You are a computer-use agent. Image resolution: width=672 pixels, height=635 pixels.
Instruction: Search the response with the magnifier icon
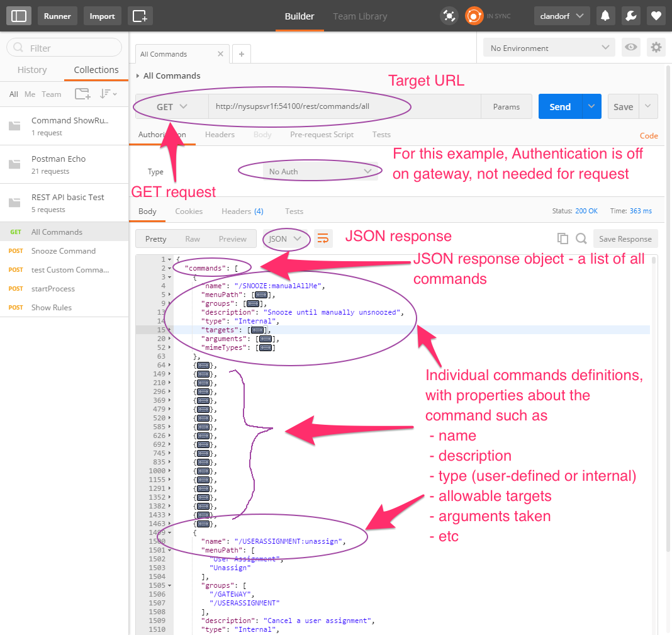(580, 239)
